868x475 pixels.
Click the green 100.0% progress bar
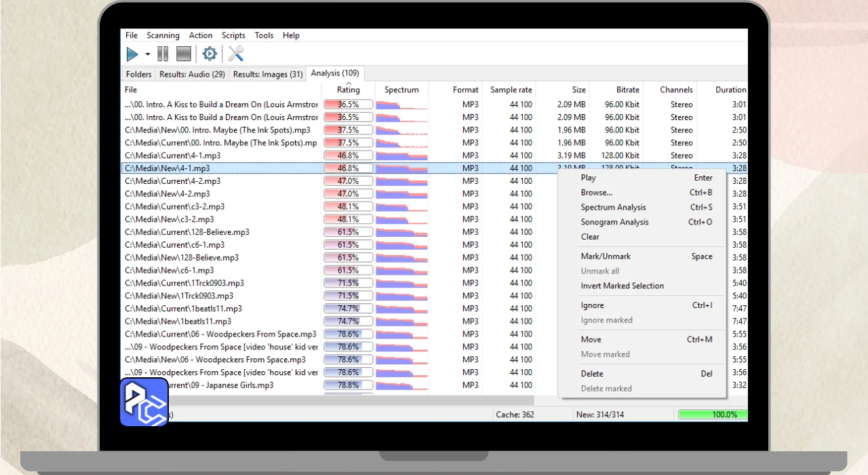tap(712, 415)
